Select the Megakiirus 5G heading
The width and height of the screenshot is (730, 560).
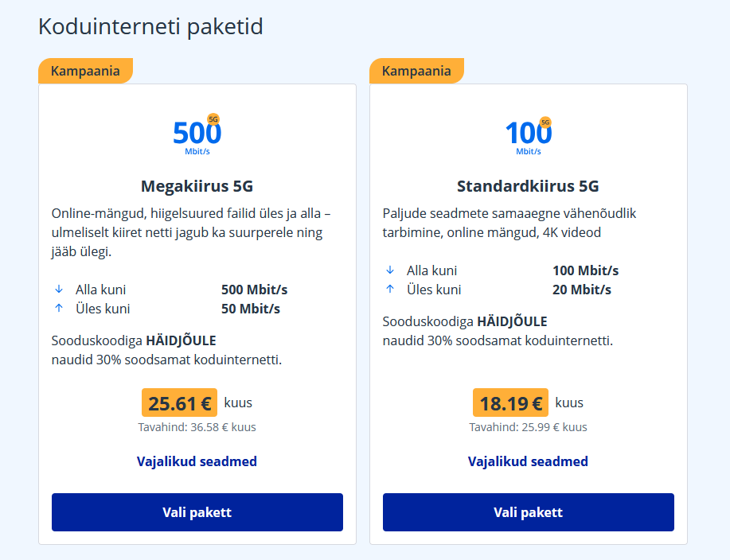pos(197,187)
